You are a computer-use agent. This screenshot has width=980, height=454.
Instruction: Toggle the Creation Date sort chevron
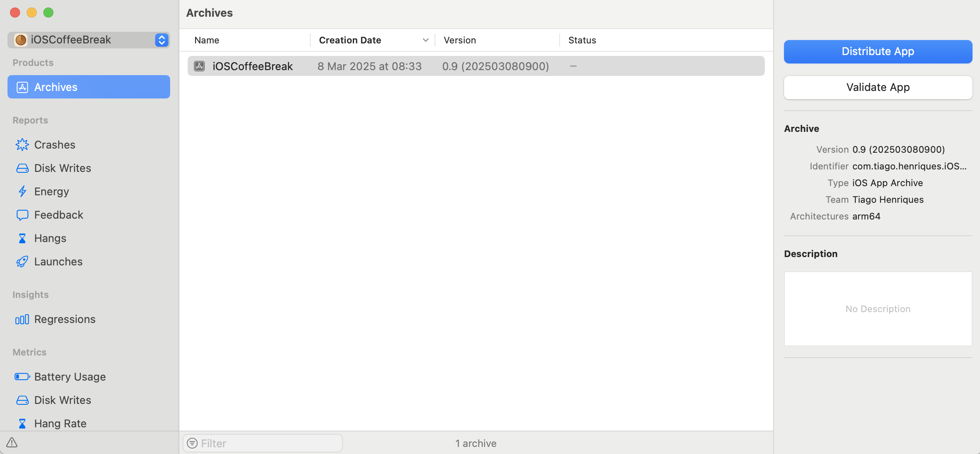point(425,40)
